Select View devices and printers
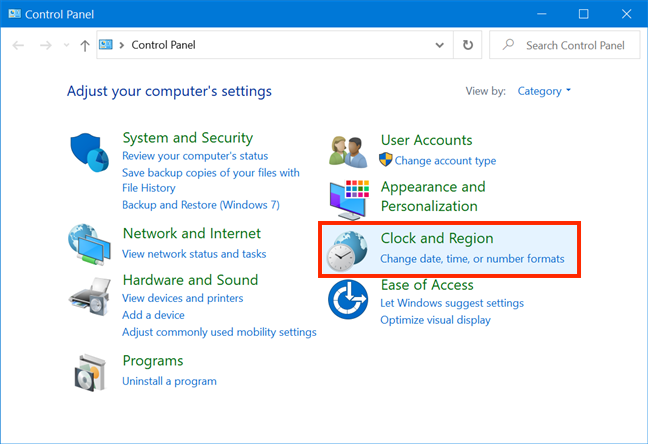The height and width of the screenshot is (444, 648). 183,298
